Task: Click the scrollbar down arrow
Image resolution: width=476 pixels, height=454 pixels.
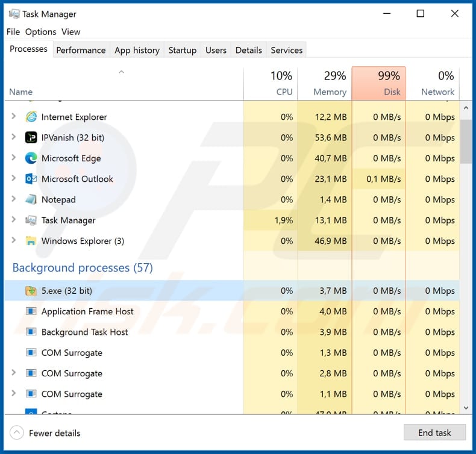Action: (466, 408)
